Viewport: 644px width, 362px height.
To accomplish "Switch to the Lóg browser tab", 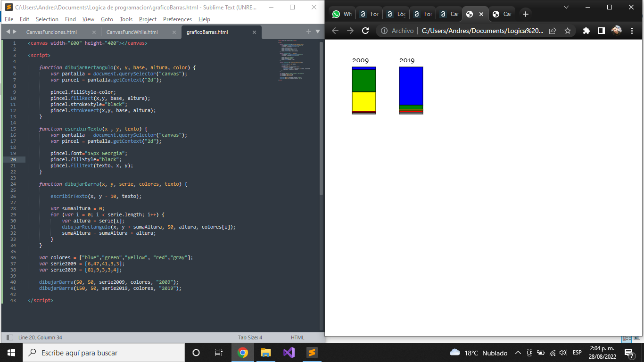I will [x=395, y=14].
